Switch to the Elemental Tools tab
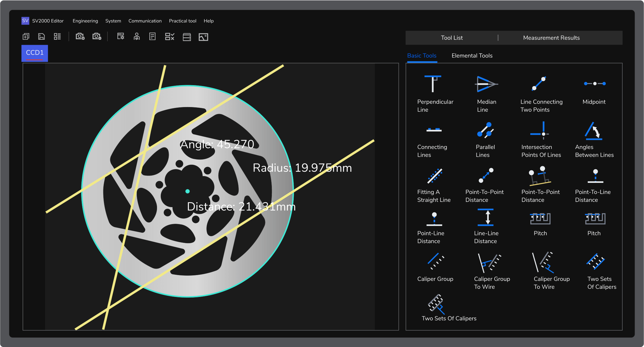 tap(472, 56)
